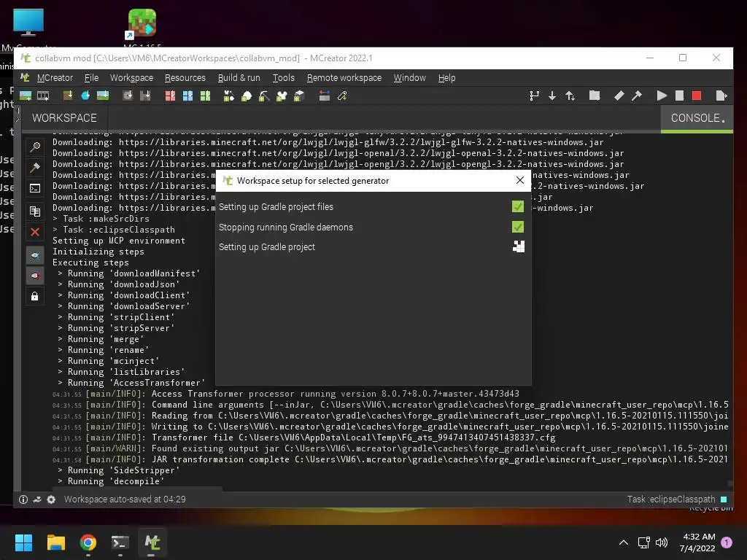Click the console sidebar hammer build icon
The image size is (747, 560).
[x=35, y=168]
